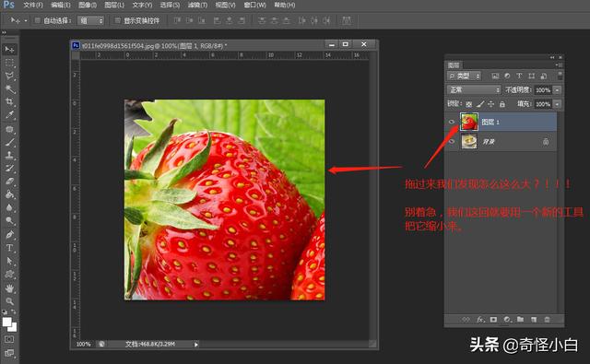Select the Healing Brush tool

(9, 129)
